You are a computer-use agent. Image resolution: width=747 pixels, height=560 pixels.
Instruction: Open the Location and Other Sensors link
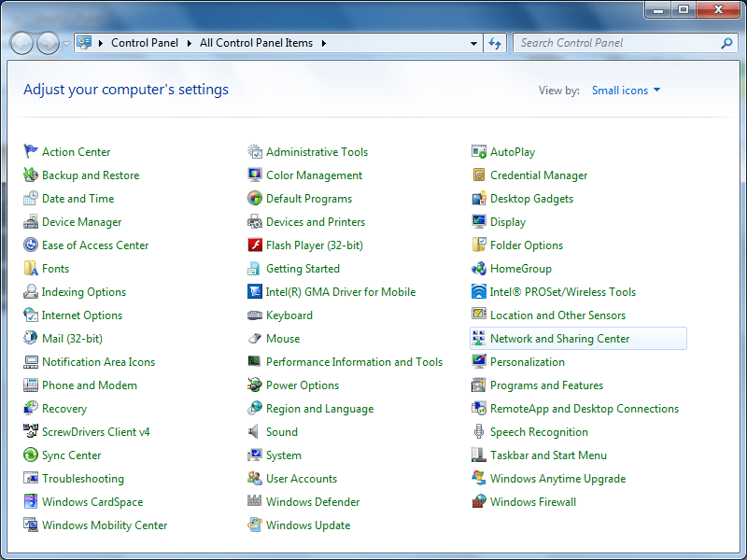click(557, 315)
